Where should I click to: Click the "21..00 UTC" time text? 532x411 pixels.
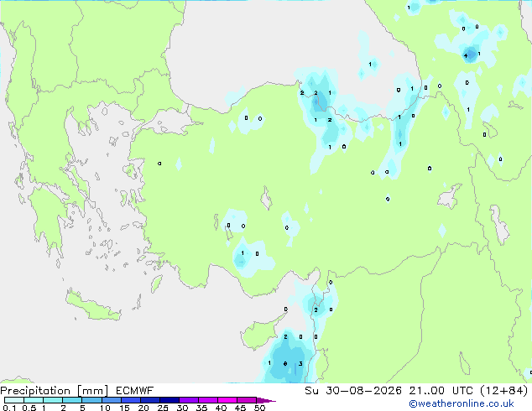441,391
